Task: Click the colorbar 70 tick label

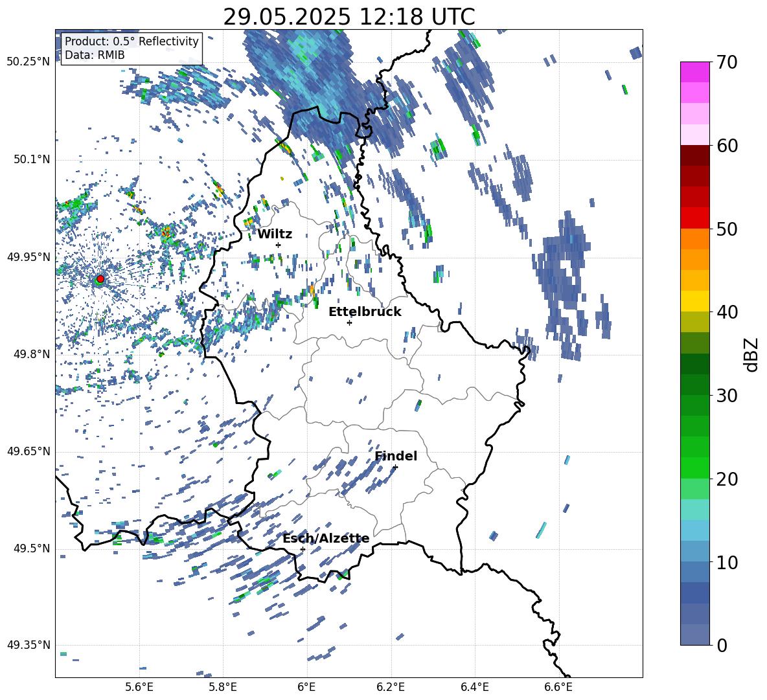Action: click(x=727, y=63)
